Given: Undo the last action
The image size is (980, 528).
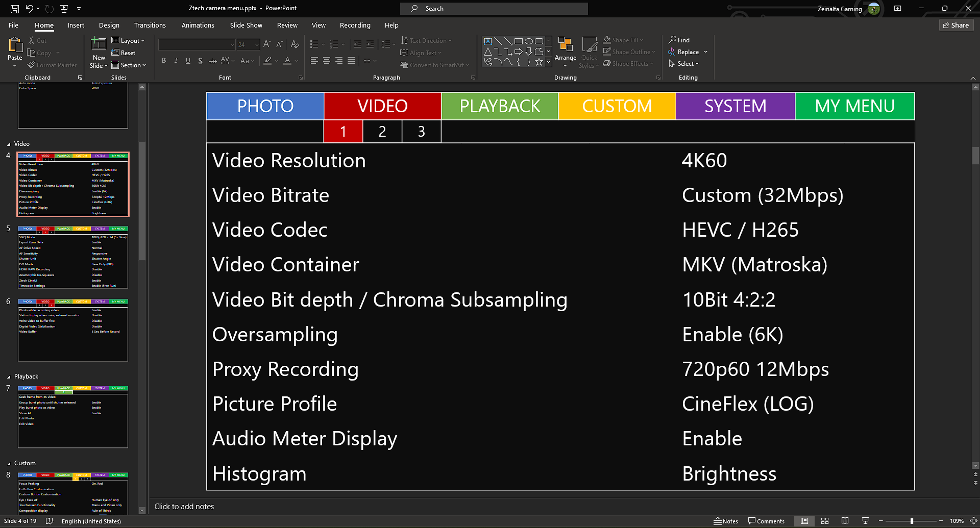Looking at the screenshot, I should tap(30, 9).
